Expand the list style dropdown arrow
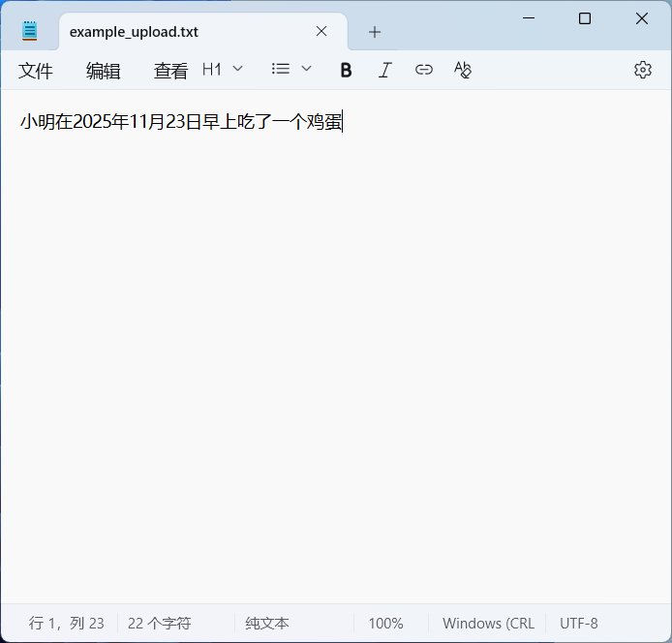The image size is (672, 643). (x=306, y=69)
